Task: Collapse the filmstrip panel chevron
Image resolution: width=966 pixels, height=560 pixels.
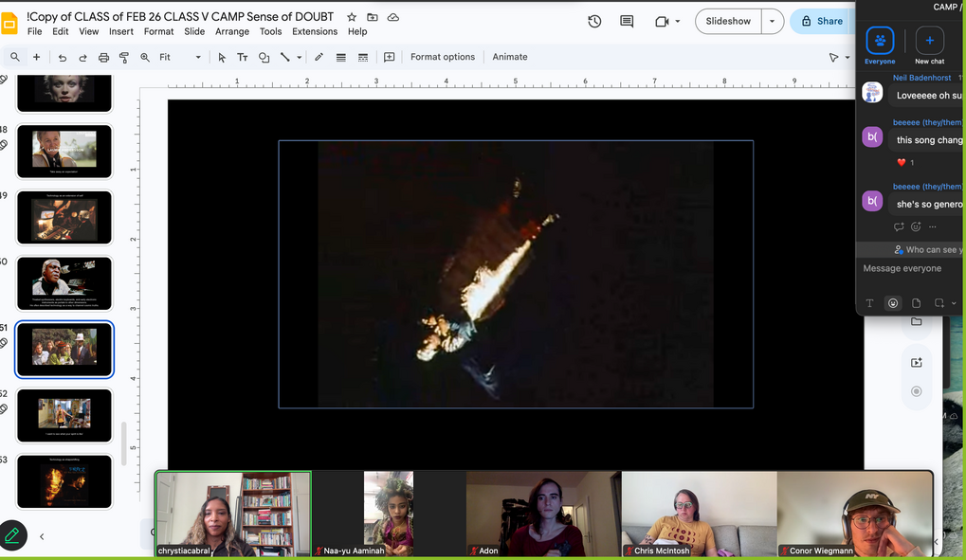Action: 42,536
